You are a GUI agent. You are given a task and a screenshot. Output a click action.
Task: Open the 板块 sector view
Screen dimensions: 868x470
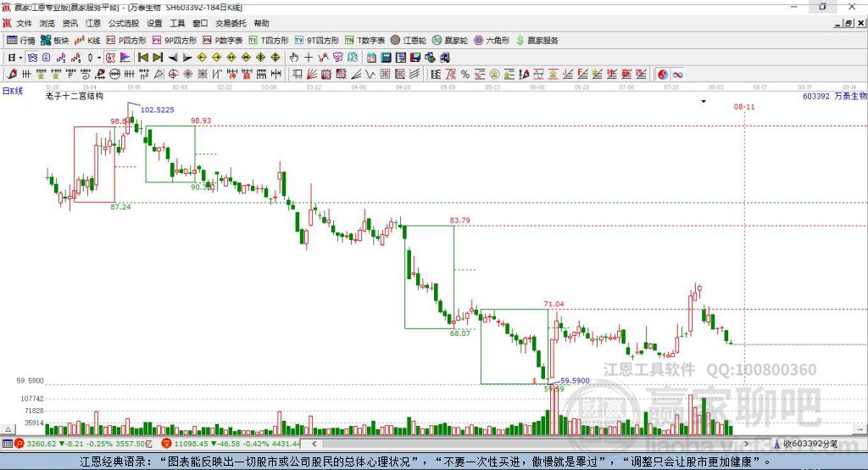tap(55, 41)
